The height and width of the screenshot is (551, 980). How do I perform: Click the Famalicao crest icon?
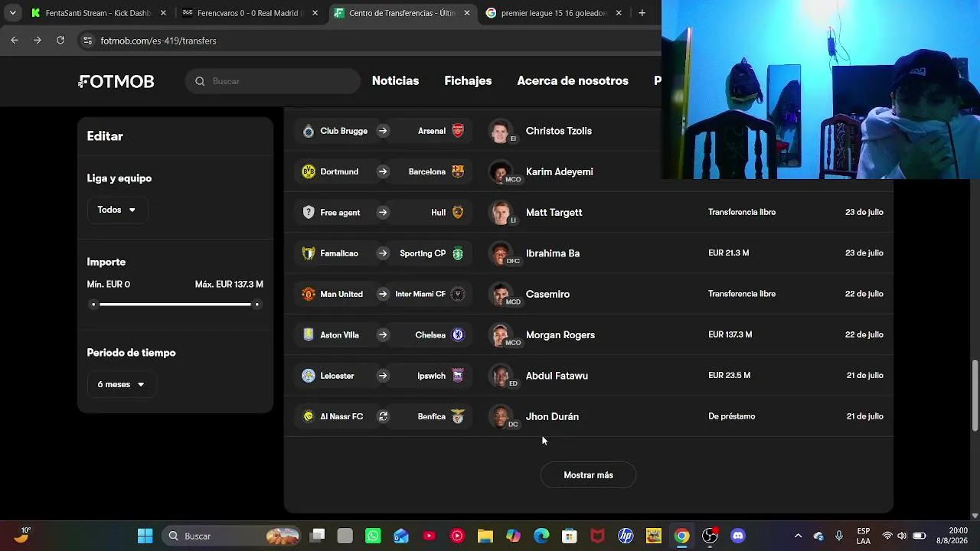click(309, 253)
